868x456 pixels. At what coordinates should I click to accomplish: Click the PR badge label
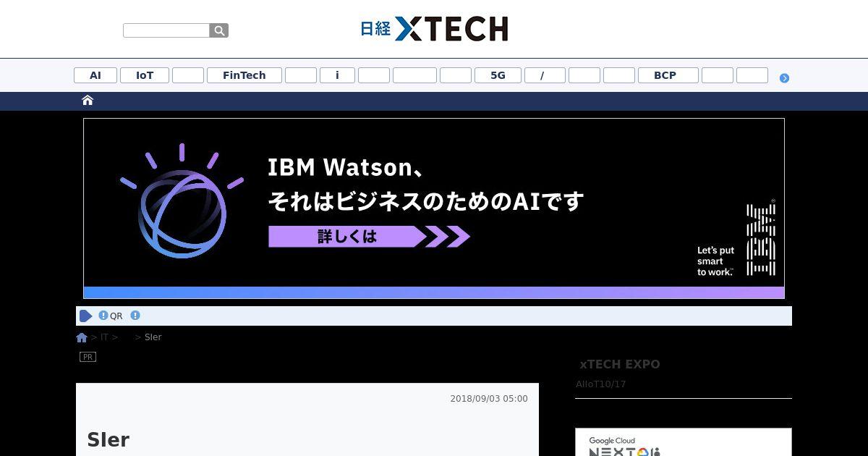click(88, 357)
